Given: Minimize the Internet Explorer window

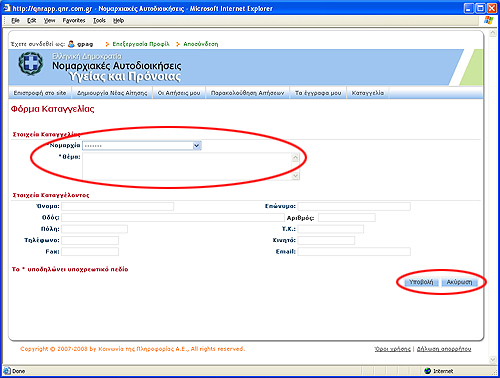Looking at the screenshot, I should point(469,8).
